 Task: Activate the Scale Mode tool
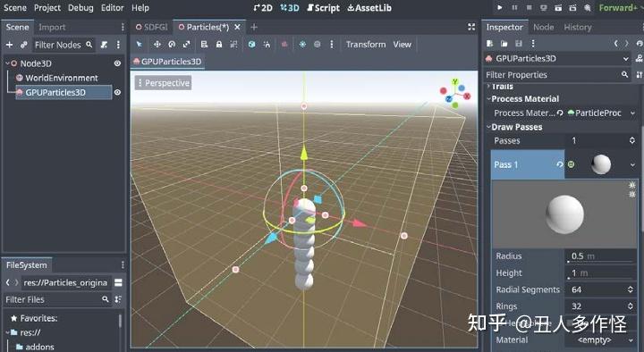186,45
